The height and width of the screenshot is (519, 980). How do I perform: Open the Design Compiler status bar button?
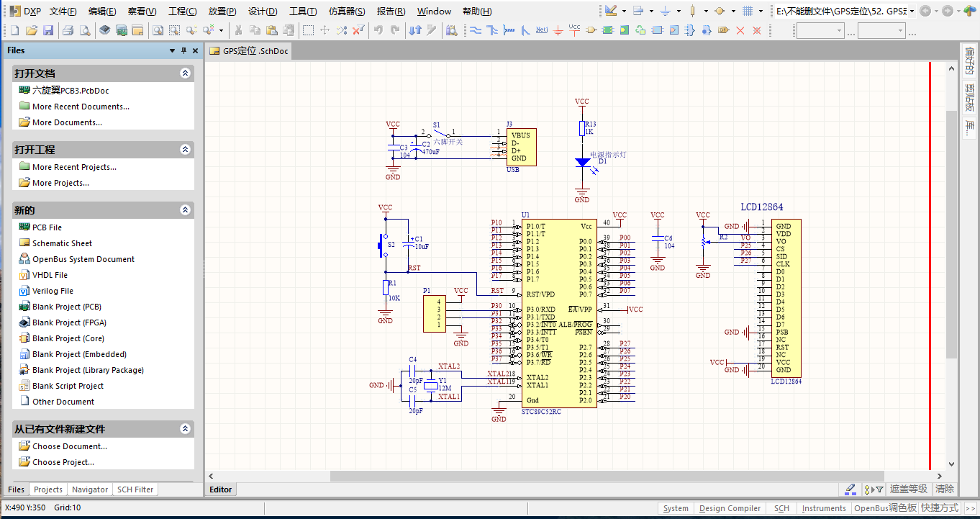click(x=730, y=508)
